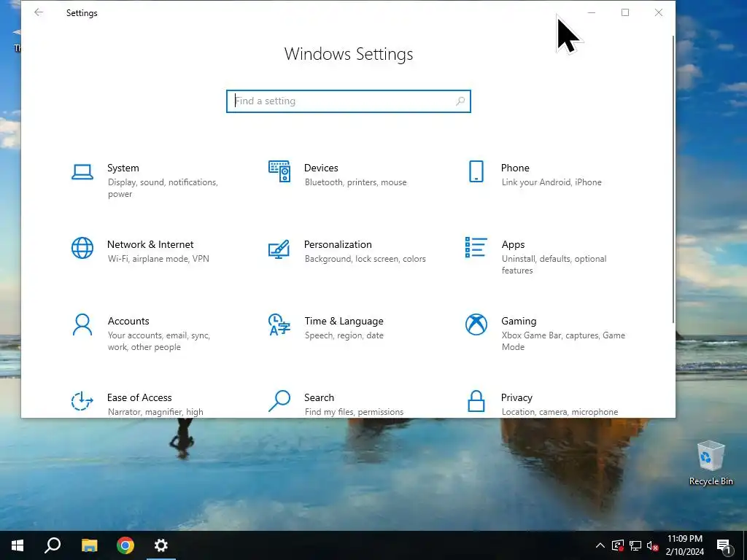747x560 pixels.
Task: Open the Search magnifier category icon
Action: point(279,401)
